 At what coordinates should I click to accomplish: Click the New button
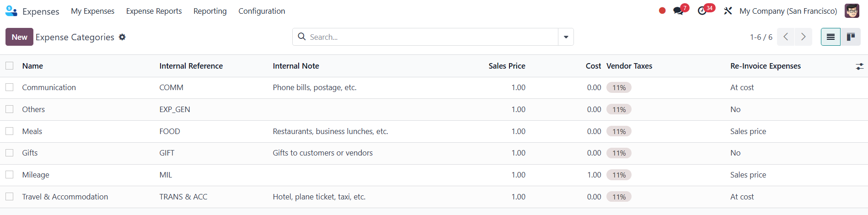pos(19,37)
